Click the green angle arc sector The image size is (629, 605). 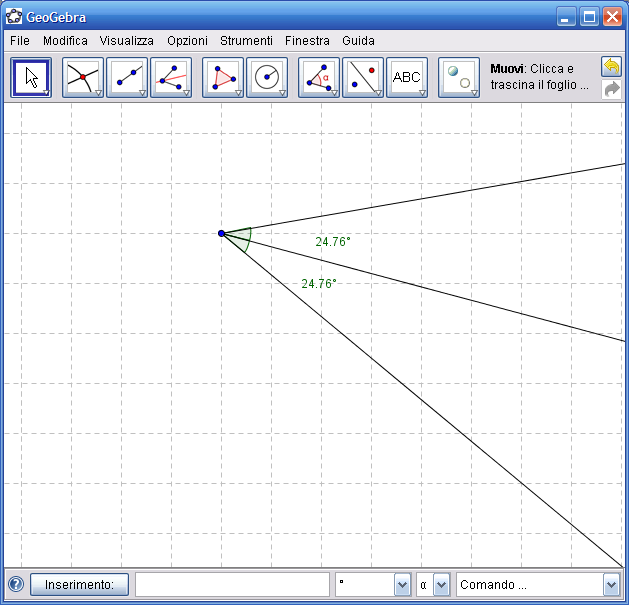241,238
